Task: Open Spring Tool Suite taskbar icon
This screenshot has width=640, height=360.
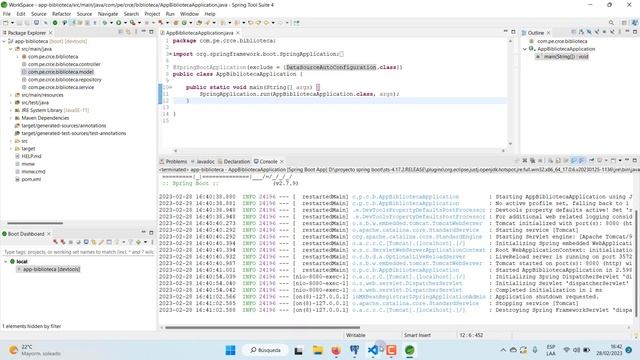Action: point(410,350)
